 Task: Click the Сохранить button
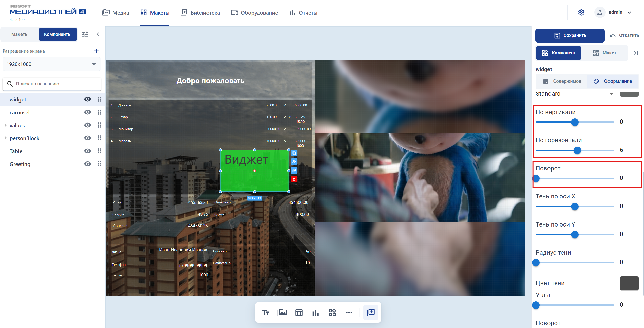[x=570, y=35]
